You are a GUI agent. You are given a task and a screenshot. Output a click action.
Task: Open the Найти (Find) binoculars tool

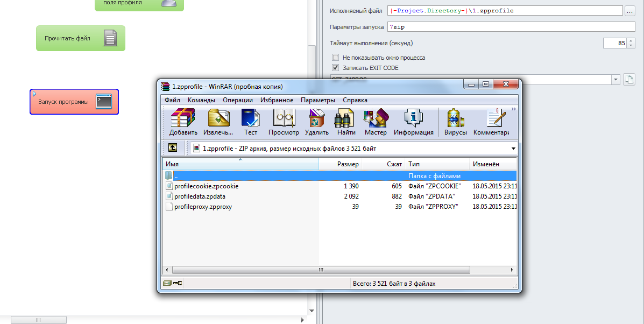click(x=346, y=122)
